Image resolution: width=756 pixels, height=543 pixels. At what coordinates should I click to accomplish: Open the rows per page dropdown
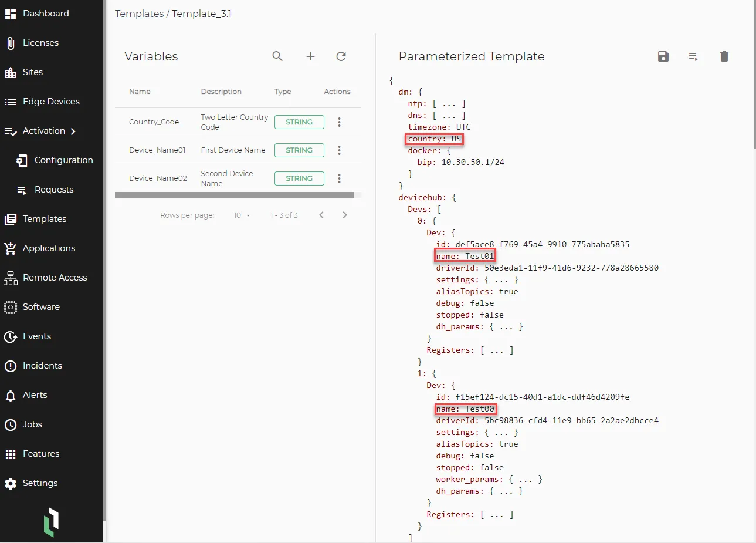[x=242, y=215]
